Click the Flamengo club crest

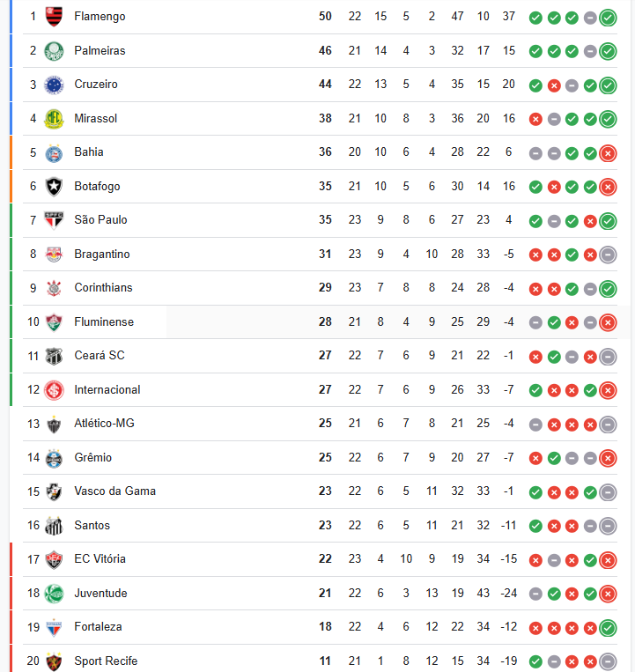pyautogui.click(x=54, y=17)
